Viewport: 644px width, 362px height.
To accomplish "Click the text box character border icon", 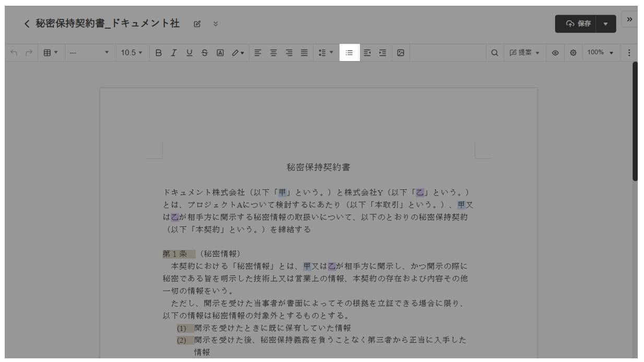I will tap(220, 53).
